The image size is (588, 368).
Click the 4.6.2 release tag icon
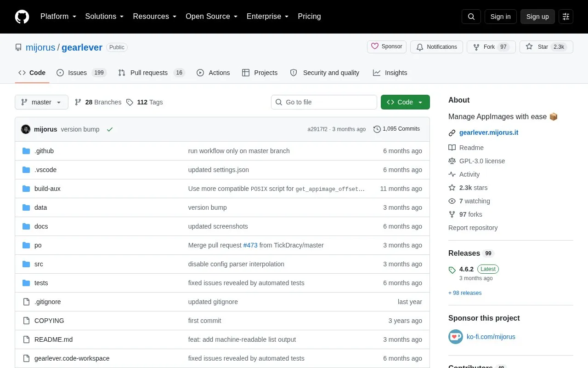pos(452,270)
